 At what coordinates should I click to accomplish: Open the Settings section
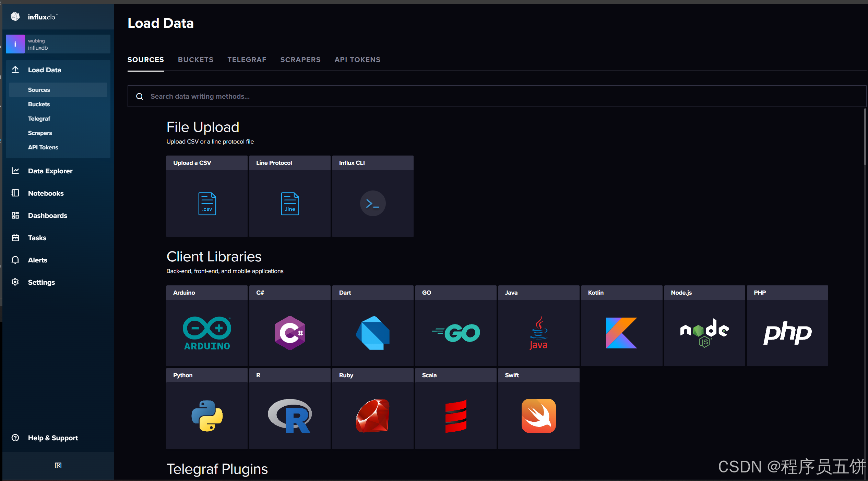coord(41,282)
